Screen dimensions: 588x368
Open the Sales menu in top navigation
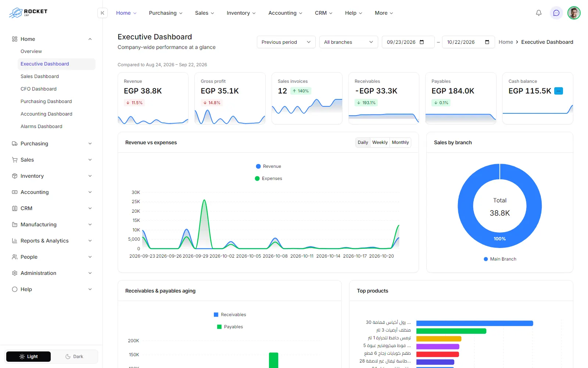point(205,13)
